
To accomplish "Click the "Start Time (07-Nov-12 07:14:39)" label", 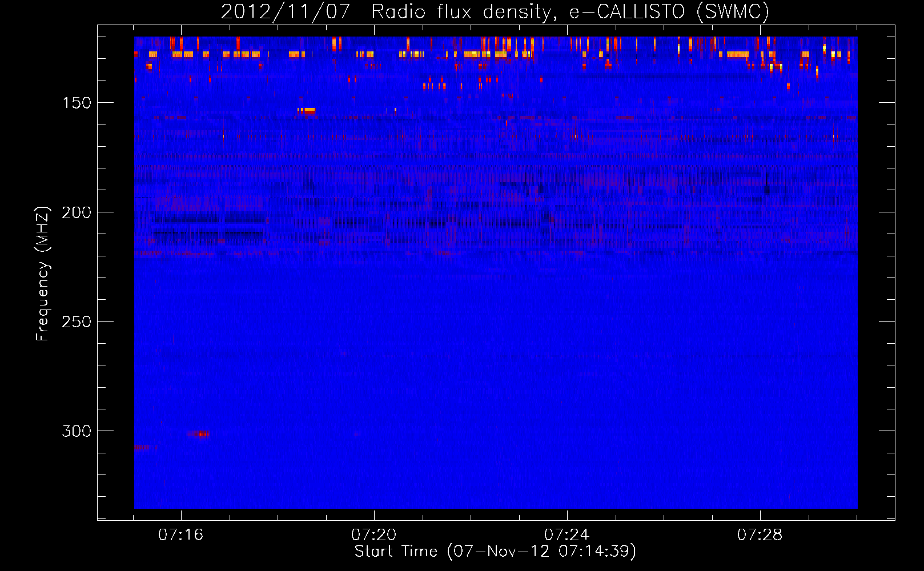I will pos(495,552).
